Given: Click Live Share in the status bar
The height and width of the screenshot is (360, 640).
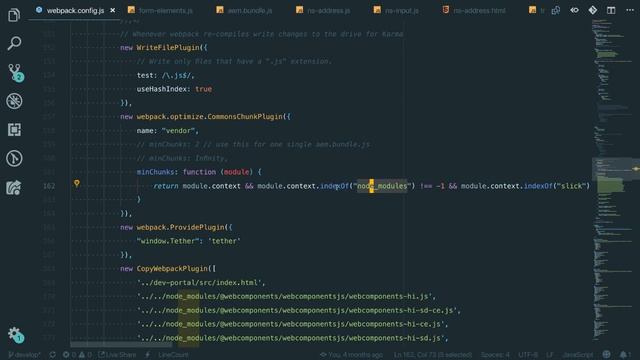Looking at the screenshot, I should pyautogui.click(x=117, y=355).
